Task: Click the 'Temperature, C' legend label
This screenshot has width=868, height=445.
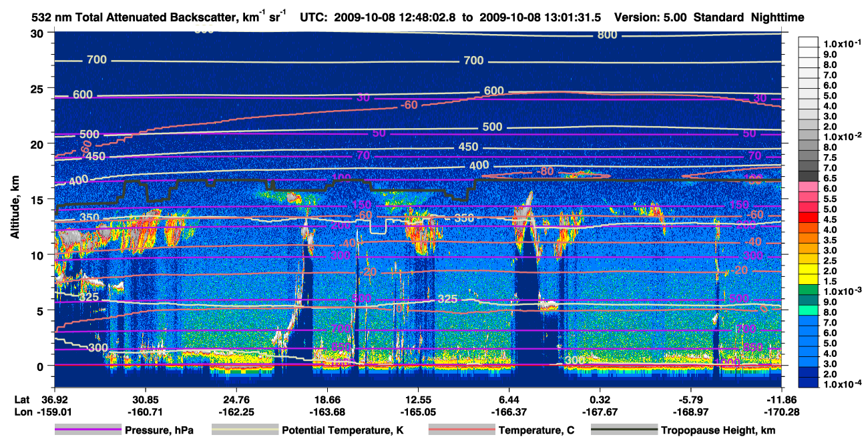Action: coord(536,430)
